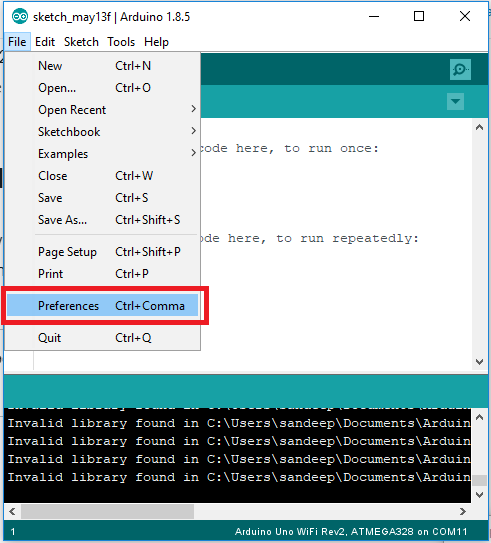Select Print in the File menu
491x543 pixels.
click(x=102, y=274)
